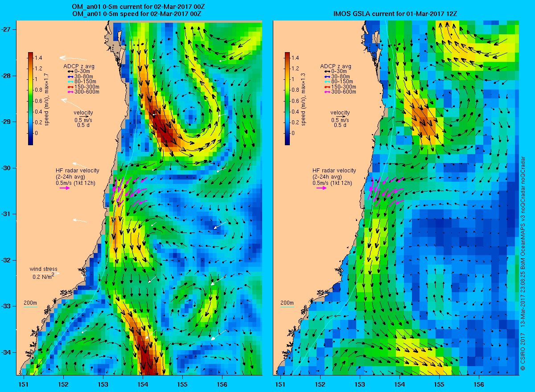Viewport: 535px width, 392px height.
Task: Click the '200m' label in IMOS GSLA map
Action: point(287,303)
